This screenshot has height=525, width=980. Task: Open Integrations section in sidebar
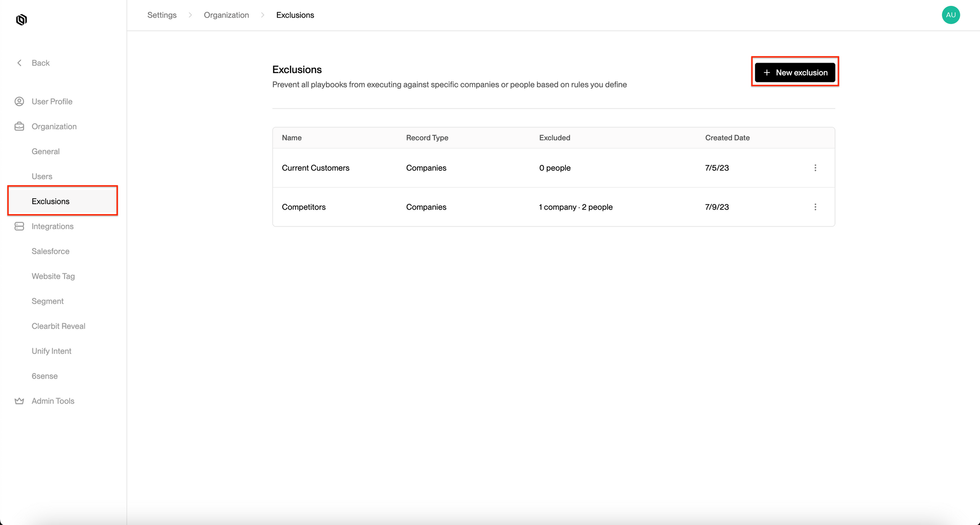tap(52, 226)
